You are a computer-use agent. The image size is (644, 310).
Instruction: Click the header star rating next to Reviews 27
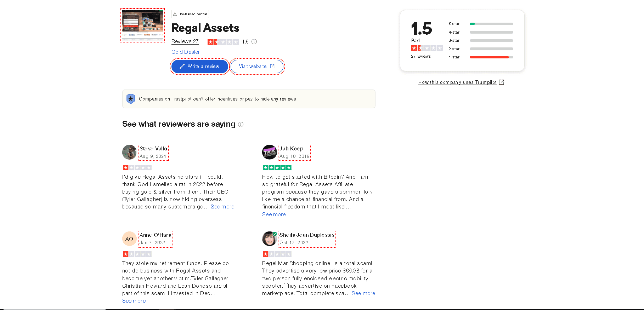click(223, 42)
